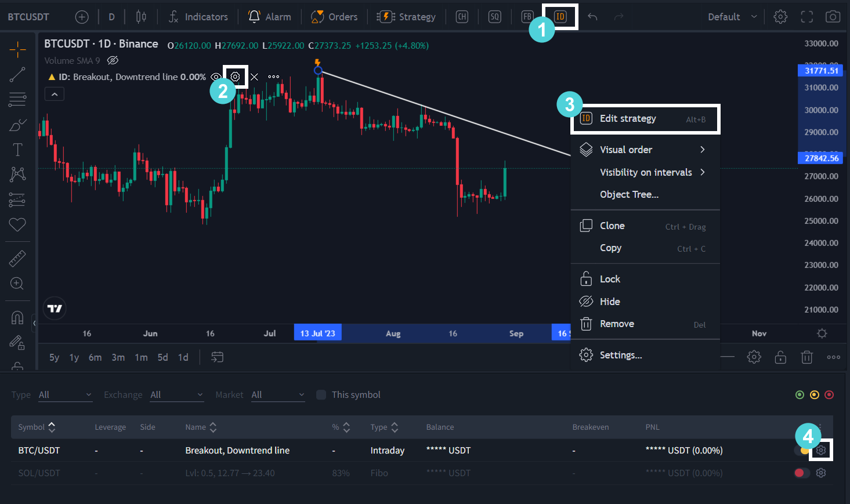Choose Lock in the context menu
Viewport: 850px width, 504px height.
pyautogui.click(x=645, y=279)
